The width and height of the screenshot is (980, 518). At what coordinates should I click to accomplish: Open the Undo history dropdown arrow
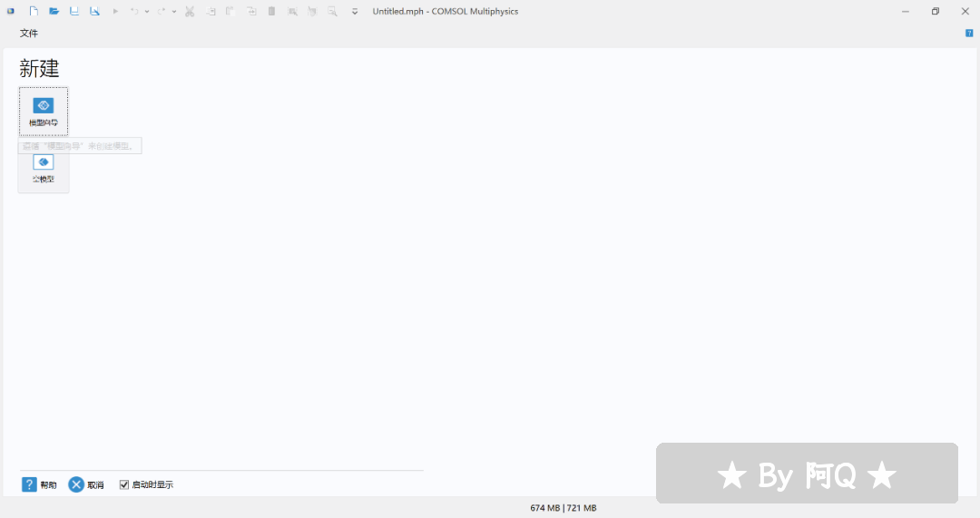(147, 11)
